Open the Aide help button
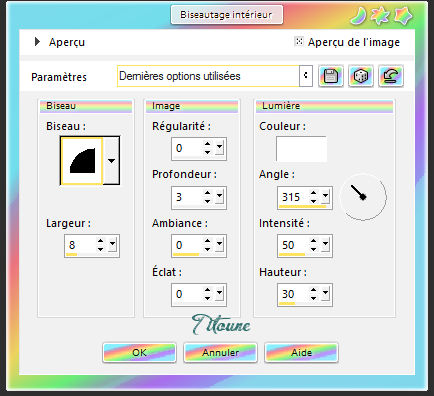The width and height of the screenshot is (434, 396). (301, 353)
